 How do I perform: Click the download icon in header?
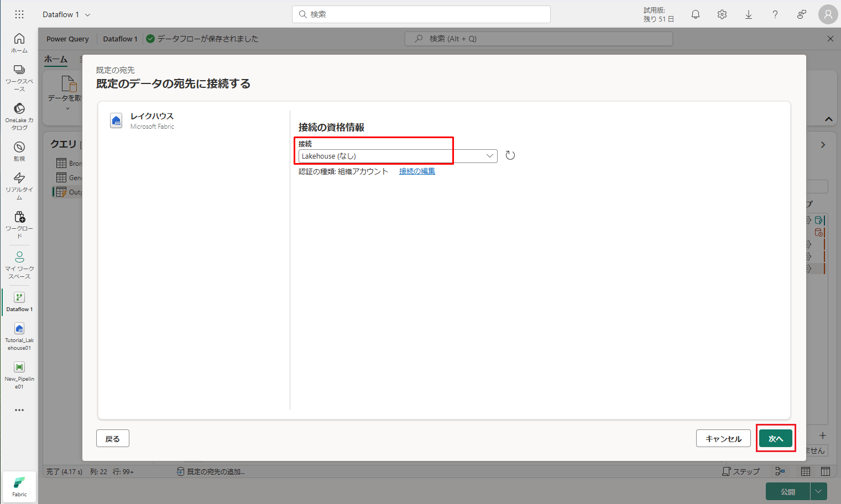tap(749, 15)
